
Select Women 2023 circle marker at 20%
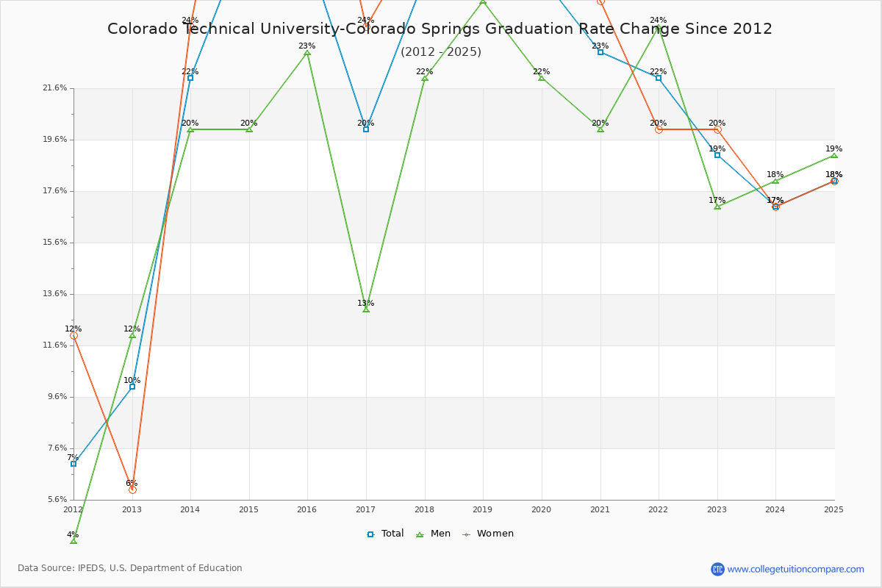pos(717,129)
